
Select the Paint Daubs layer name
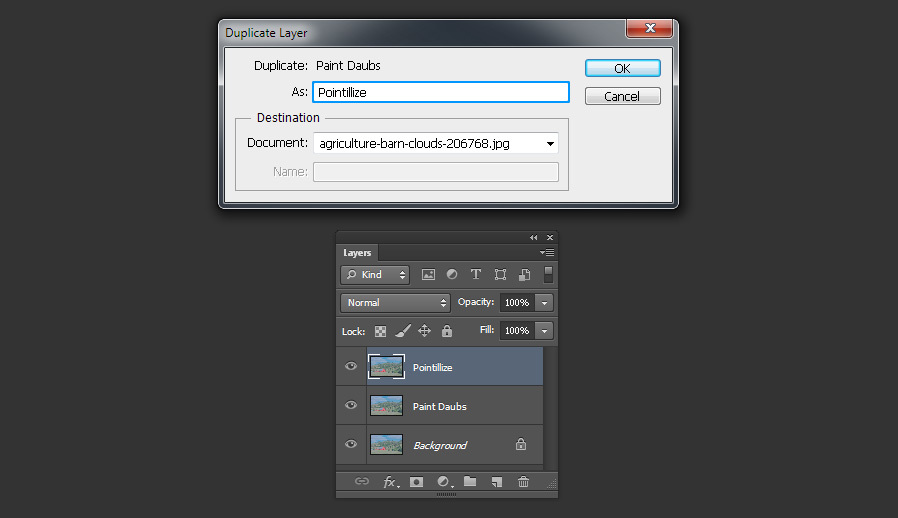[439, 406]
